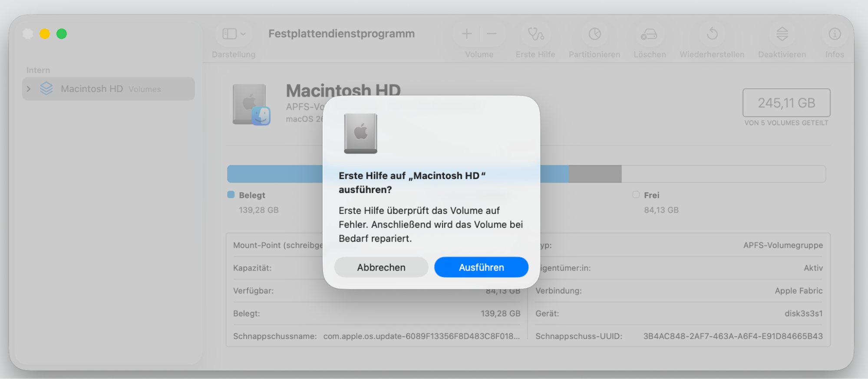Expand the Macintosh HD tree item
Screen dimensions: 868x379
[29, 89]
